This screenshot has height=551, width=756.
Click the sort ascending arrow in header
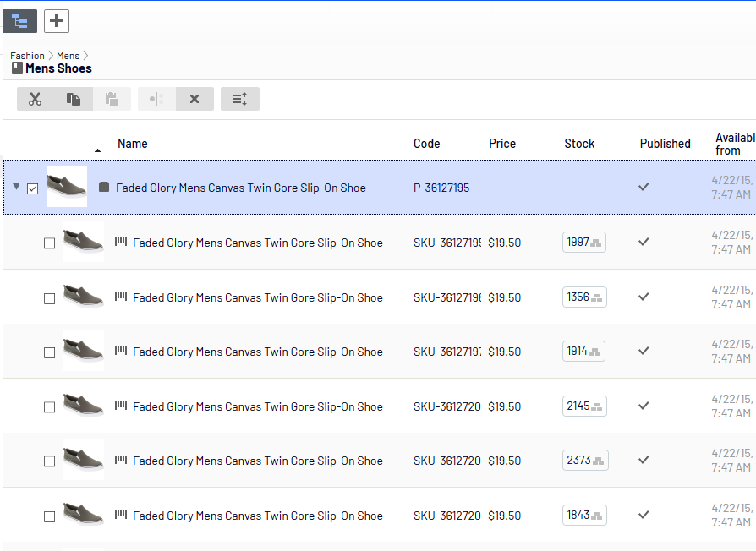click(x=97, y=150)
